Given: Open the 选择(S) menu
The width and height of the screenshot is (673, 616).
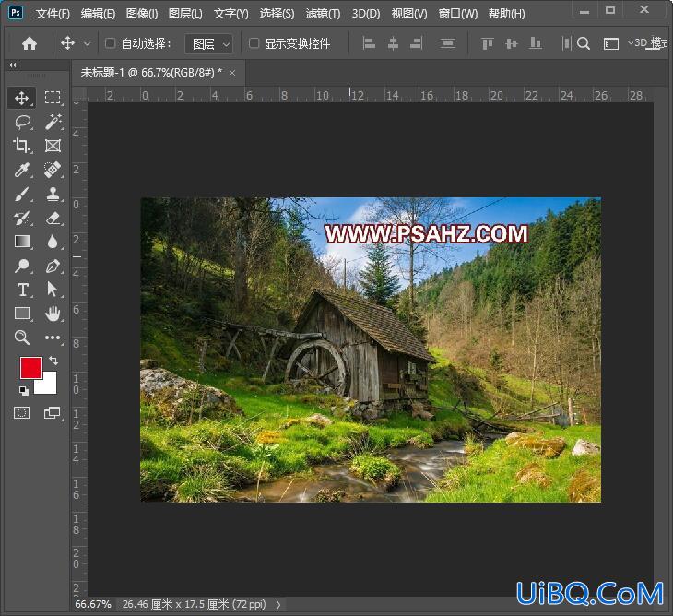Looking at the screenshot, I should (277, 14).
